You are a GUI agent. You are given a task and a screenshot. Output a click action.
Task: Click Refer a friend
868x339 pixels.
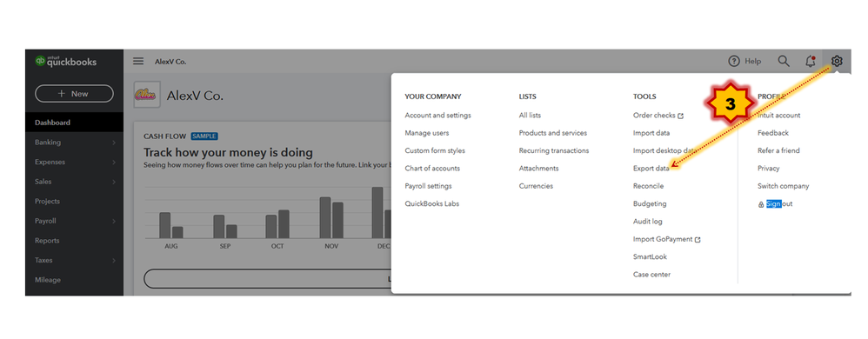coord(779,150)
